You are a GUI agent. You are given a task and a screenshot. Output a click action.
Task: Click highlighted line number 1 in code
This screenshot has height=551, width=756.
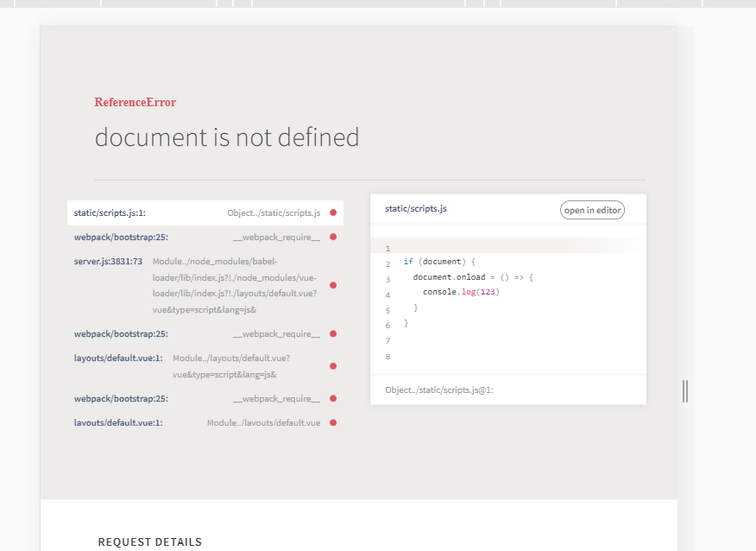tap(387, 249)
